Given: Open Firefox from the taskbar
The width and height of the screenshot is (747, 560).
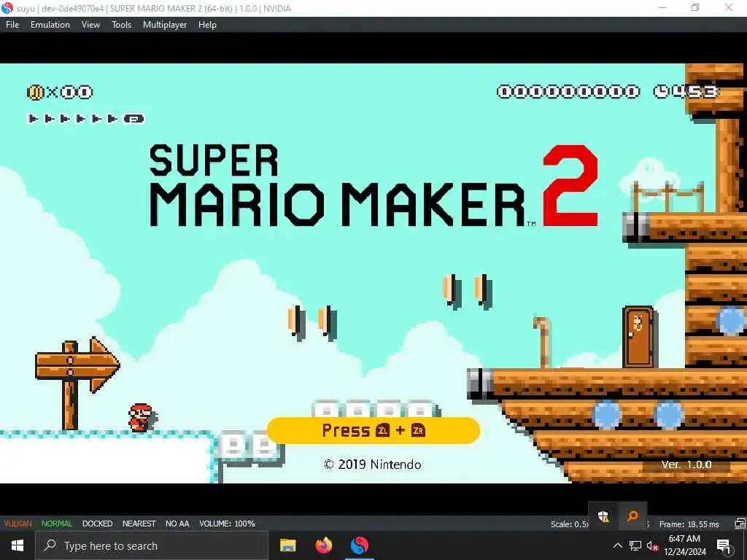Looking at the screenshot, I should pyautogui.click(x=324, y=545).
